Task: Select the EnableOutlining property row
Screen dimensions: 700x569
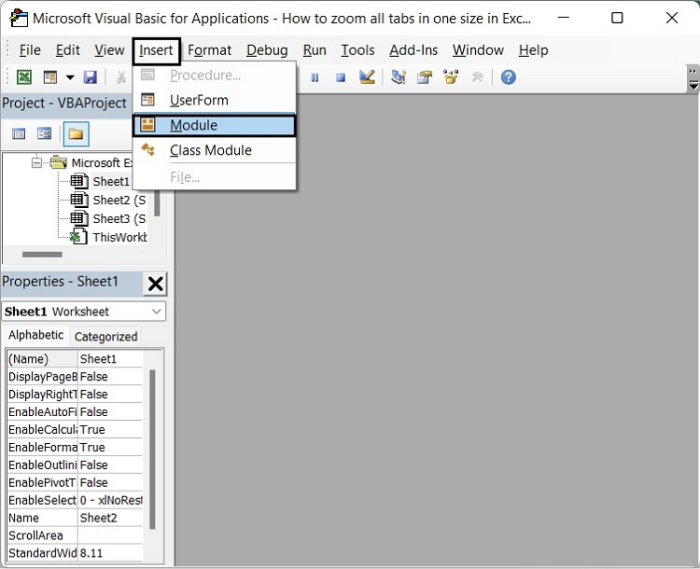Action: pyautogui.click(x=75, y=465)
